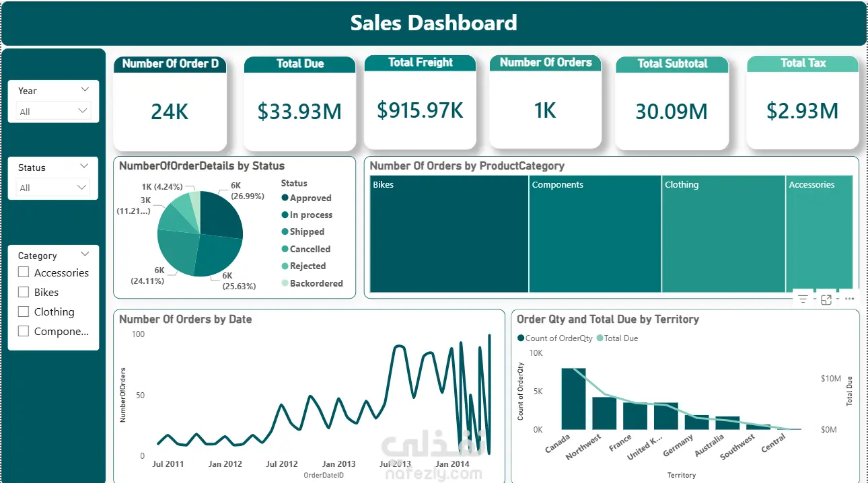Open the Status 'All' dropdown
This screenshot has width=868, height=483.
pos(53,187)
